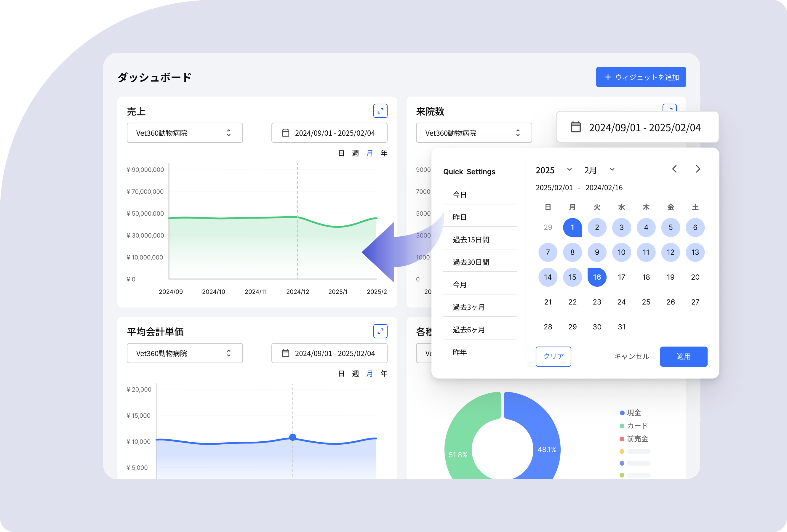Select day 10 in the calendar
The height and width of the screenshot is (532, 787).
[x=621, y=252]
